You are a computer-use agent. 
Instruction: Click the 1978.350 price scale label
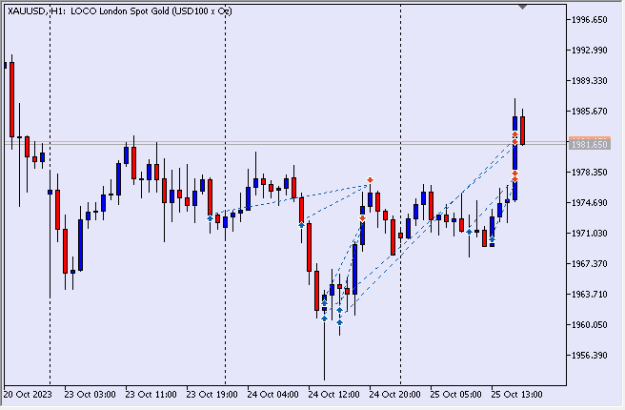tap(590, 172)
